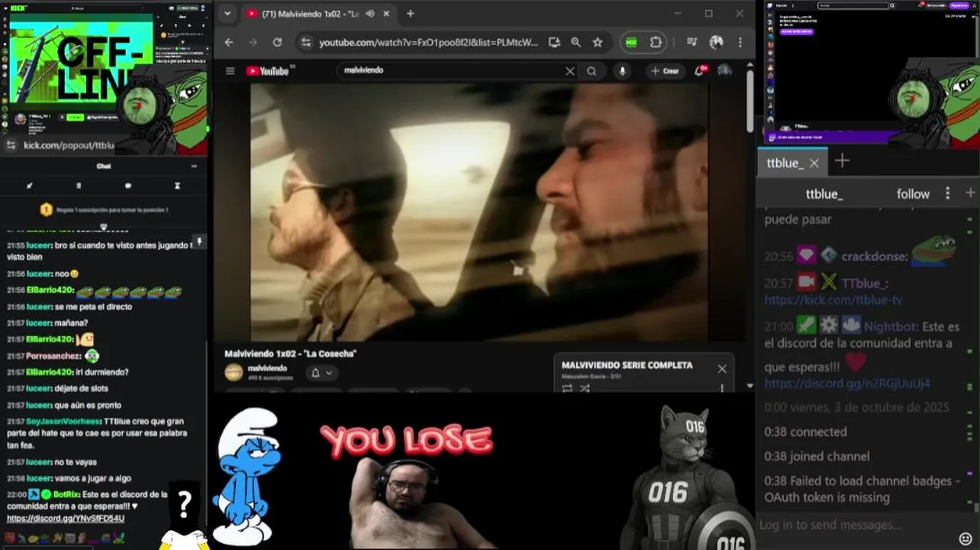Open the ttblue_ split three-dot menu
Image resolution: width=980 pixels, height=550 pixels.
coord(948,193)
